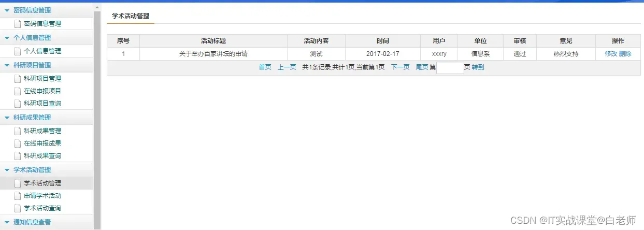Open 科研成果查询 tree item
The image size is (644, 230).
pos(42,156)
